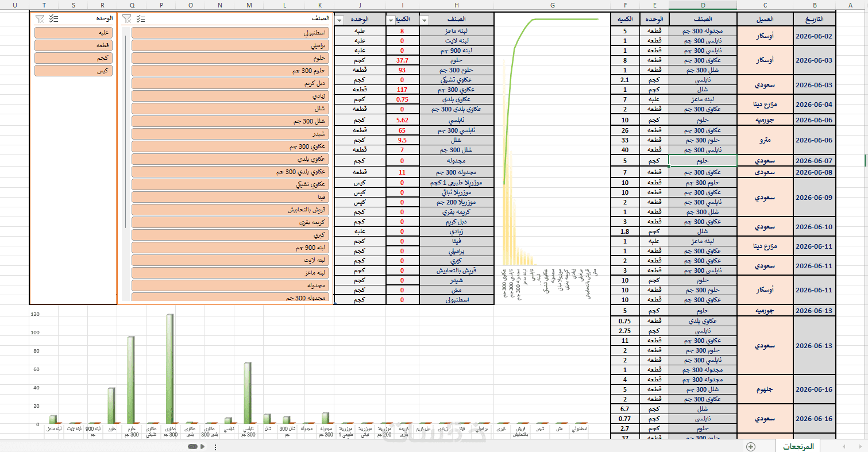This screenshot has width=868, height=452.
Task: Click the three-dot scrollbar split handle
Action: point(215,446)
